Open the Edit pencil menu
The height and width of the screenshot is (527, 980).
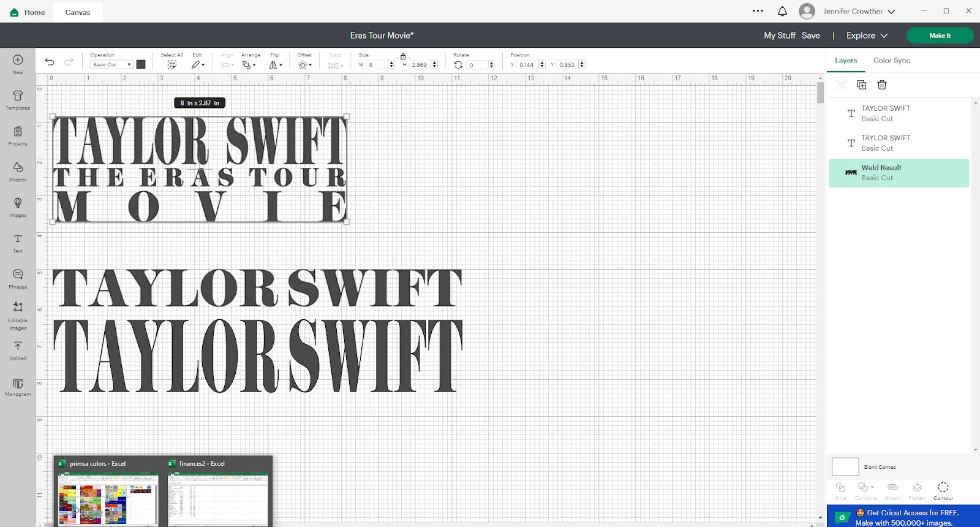pos(198,64)
